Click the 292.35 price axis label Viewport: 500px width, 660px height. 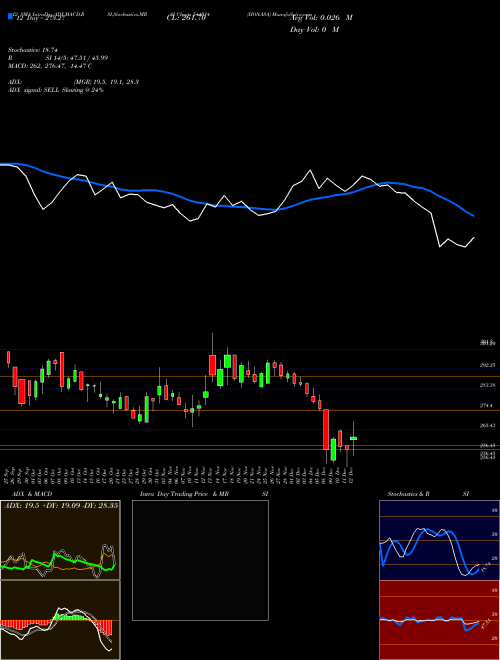pyautogui.click(x=488, y=365)
